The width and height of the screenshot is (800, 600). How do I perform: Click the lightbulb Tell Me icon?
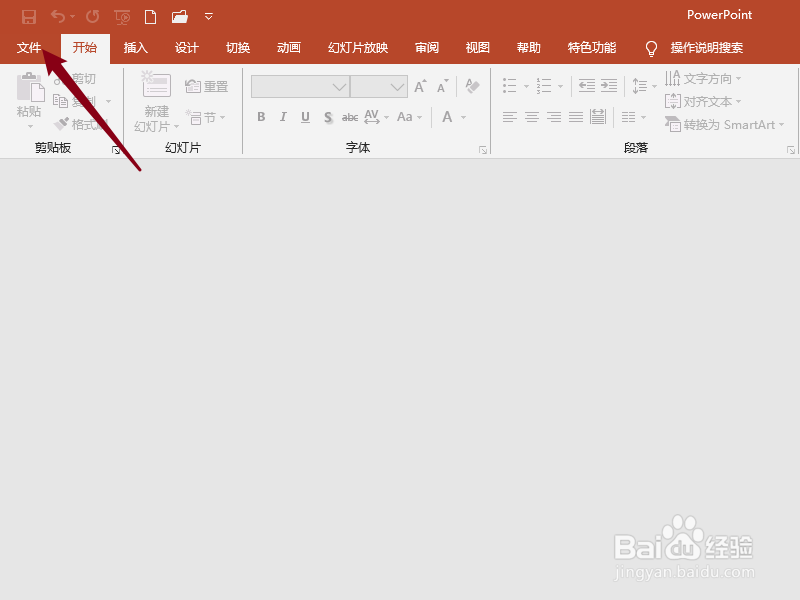click(x=651, y=48)
